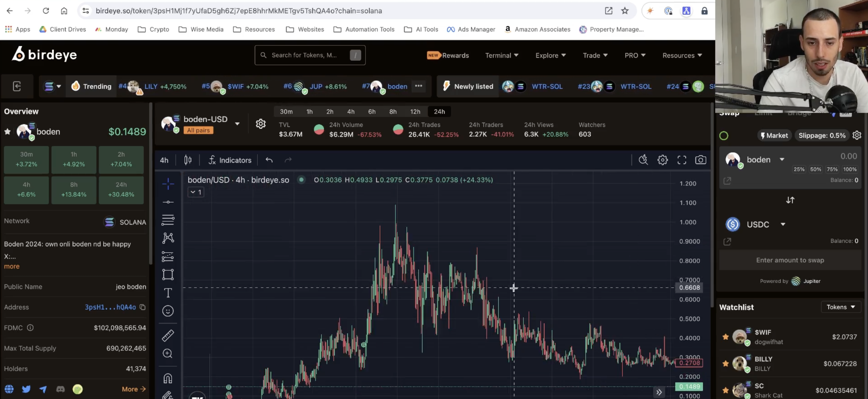Screen dimensions: 868x399
Task: Choose a different token than boden in swap
Action: [x=755, y=159]
